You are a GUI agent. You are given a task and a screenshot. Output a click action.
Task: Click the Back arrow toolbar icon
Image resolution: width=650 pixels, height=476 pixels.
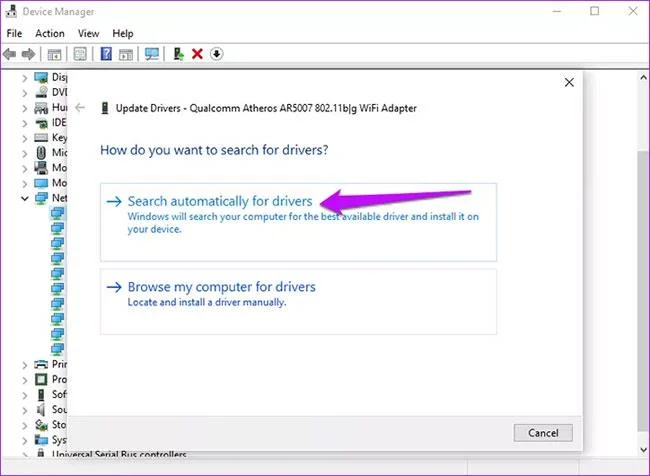point(9,54)
